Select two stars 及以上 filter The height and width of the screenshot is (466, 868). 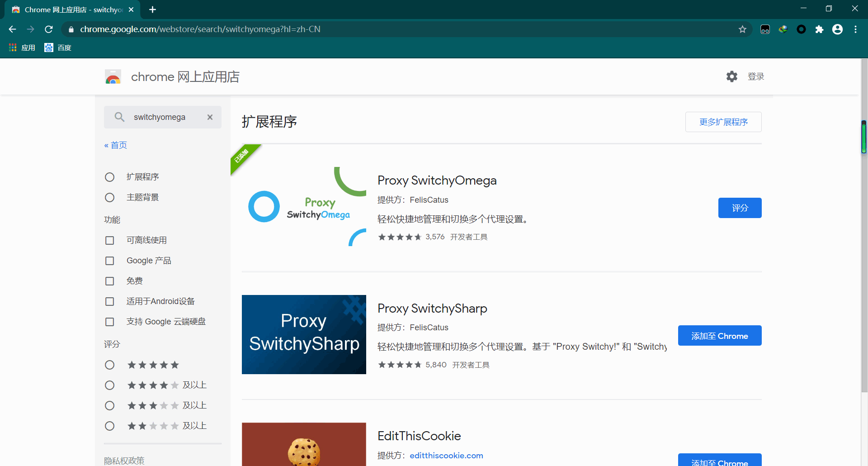click(x=109, y=426)
